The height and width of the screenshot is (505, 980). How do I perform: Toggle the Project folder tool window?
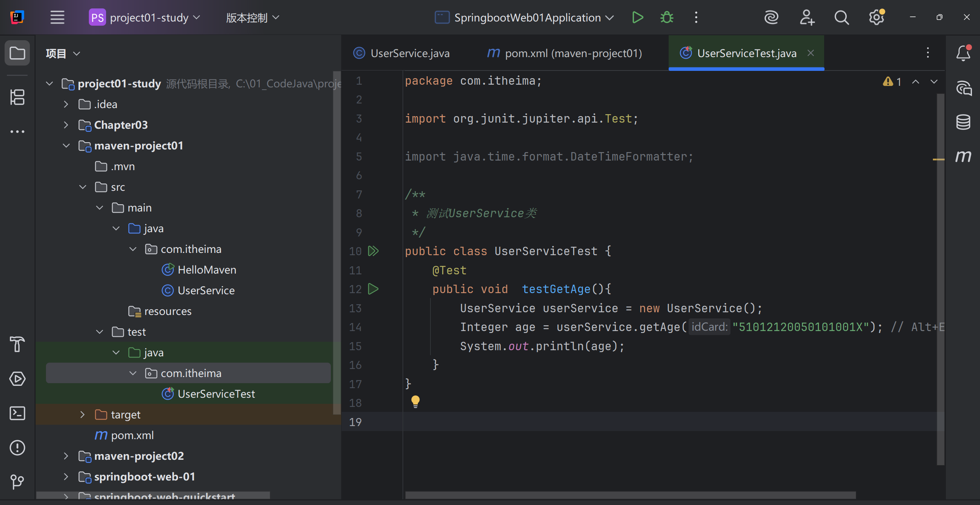(17, 53)
